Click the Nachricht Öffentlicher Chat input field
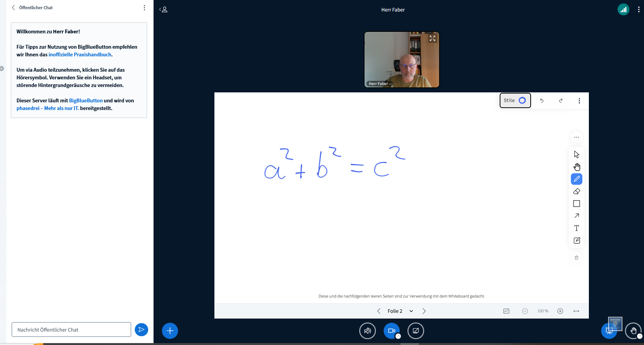644x345 pixels. point(71,330)
